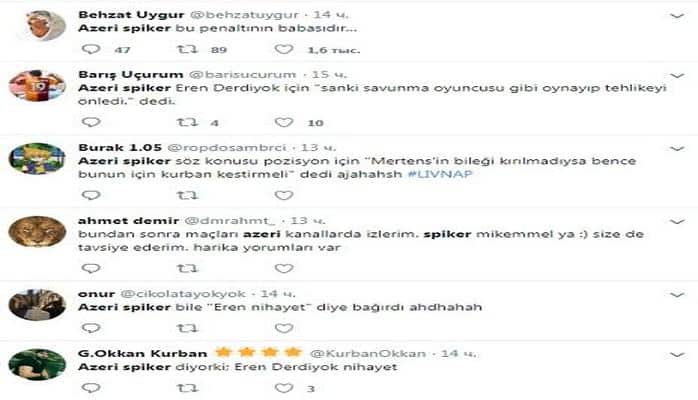
Task: Retweet Behzat Uygur's penaltı tweet
Action: point(187,49)
